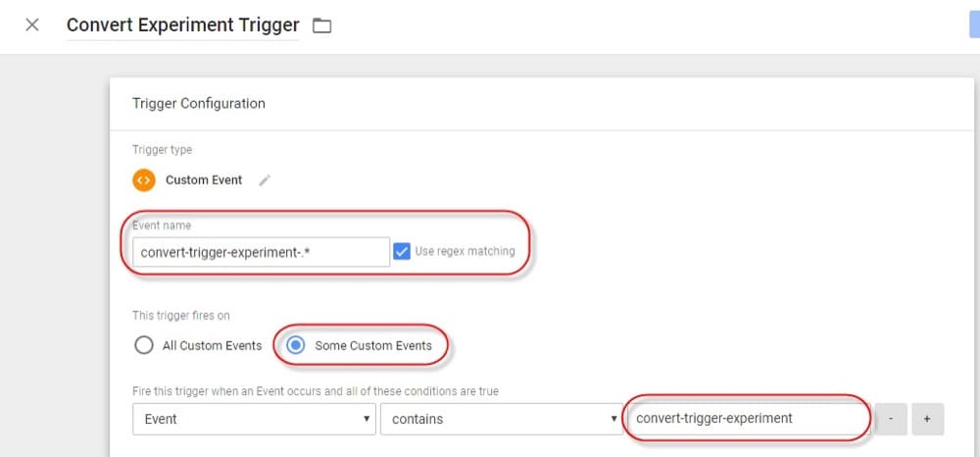Click the orange Custom Event icon

click(144, 180)
